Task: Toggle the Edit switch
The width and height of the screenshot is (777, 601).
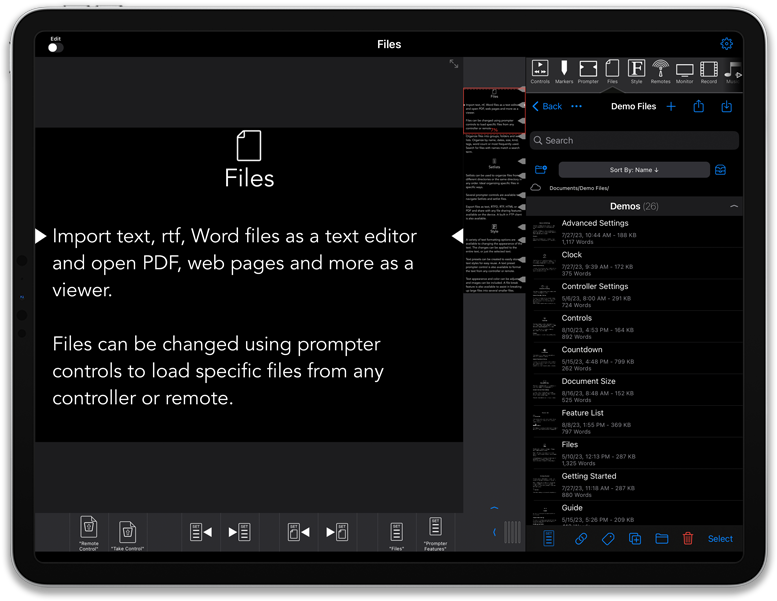Action: pyautogui.click(x=56, y=48)
